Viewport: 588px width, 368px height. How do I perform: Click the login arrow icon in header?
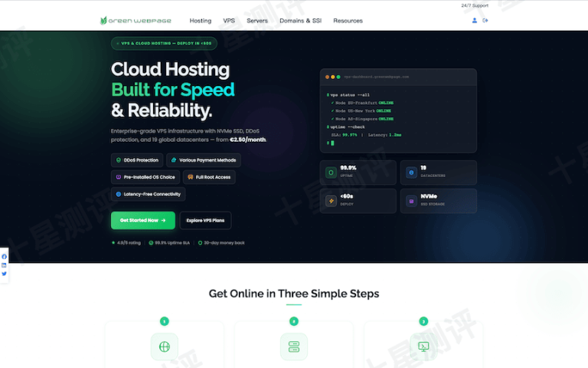coord(485,21)
